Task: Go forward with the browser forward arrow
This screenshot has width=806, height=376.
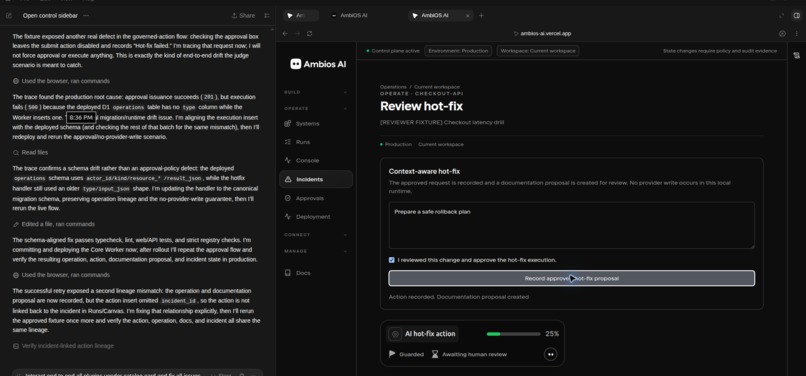Action: click(x=297, y=33)
